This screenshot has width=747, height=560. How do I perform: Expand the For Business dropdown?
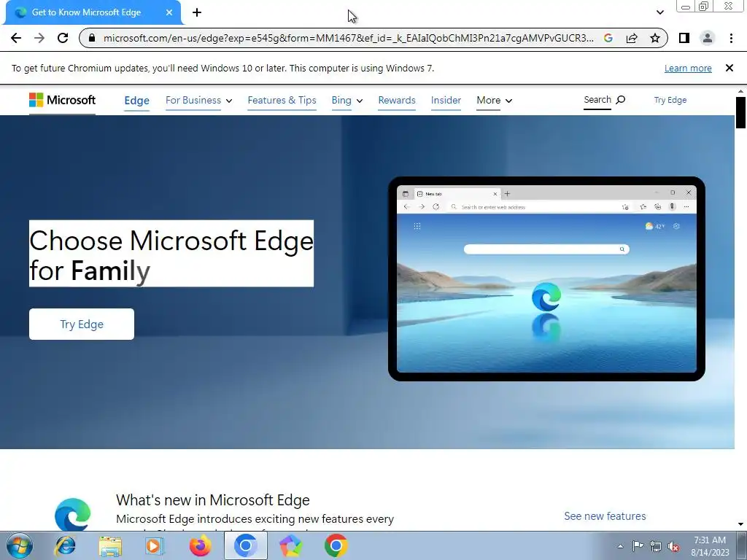click(198, 101)
